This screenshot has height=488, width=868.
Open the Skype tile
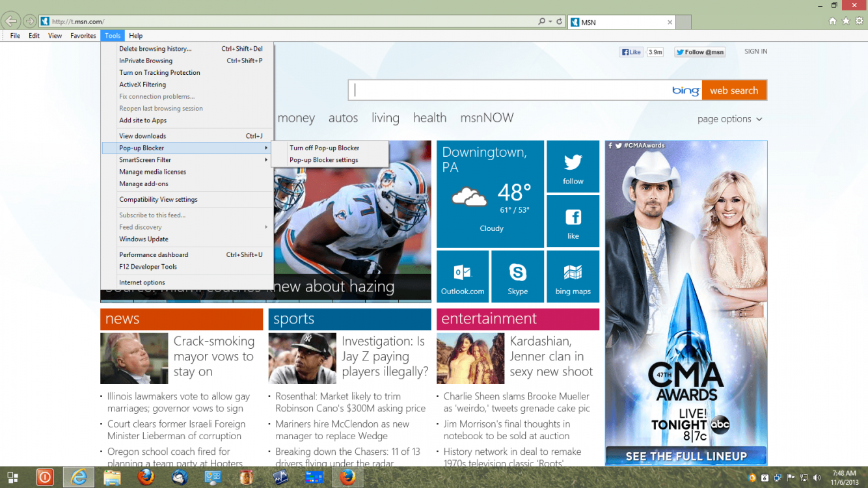(x=517, y=277)
